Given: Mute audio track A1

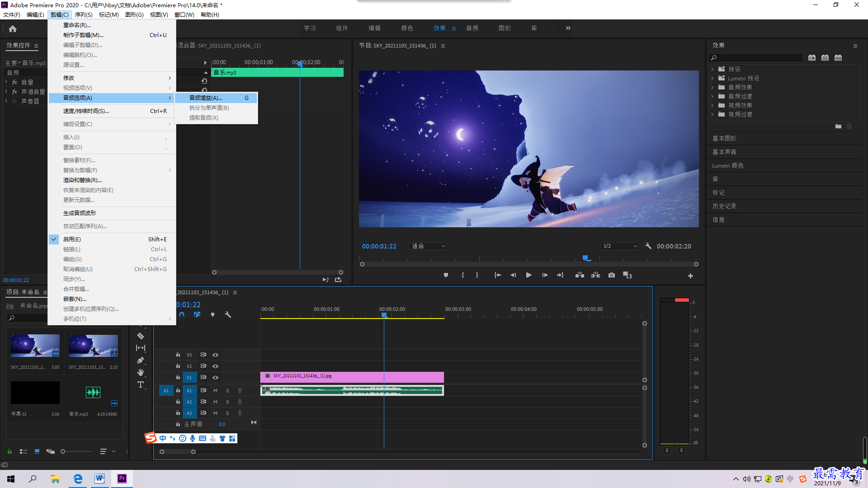Looking at the screenshot, I should [215, 390].
